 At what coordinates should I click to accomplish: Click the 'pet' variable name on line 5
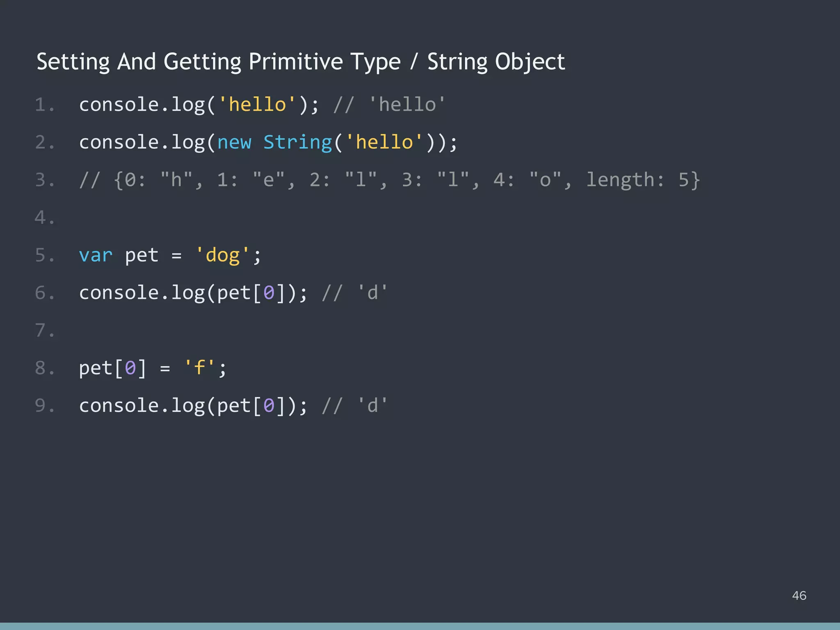[142, 255]
